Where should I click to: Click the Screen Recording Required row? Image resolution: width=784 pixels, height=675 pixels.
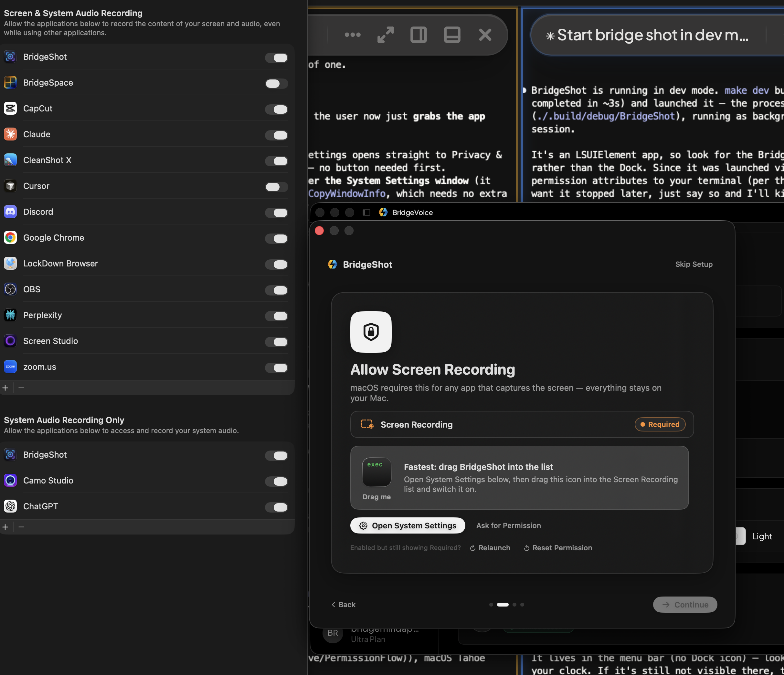[x=522, y=424]
